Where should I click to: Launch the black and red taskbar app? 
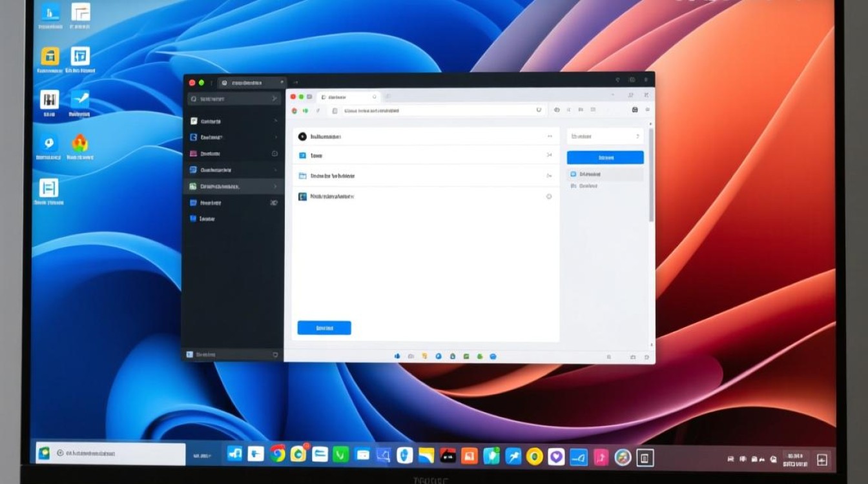448,456
